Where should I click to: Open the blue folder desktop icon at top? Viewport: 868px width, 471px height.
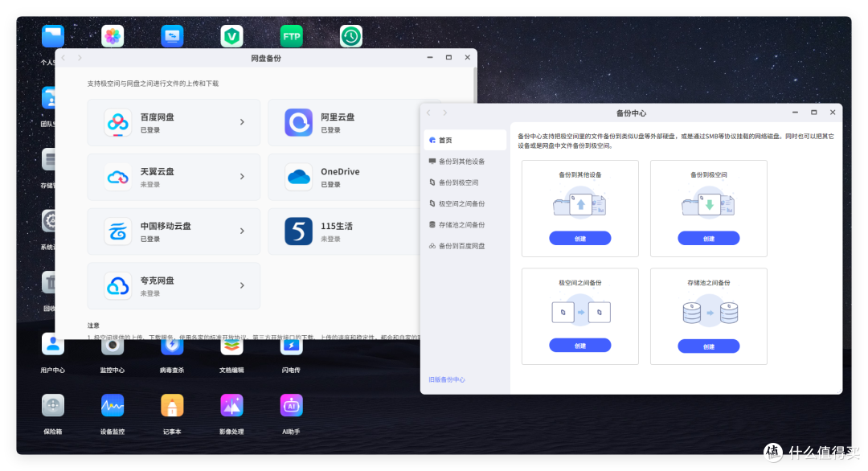click(x=53, y=36)
